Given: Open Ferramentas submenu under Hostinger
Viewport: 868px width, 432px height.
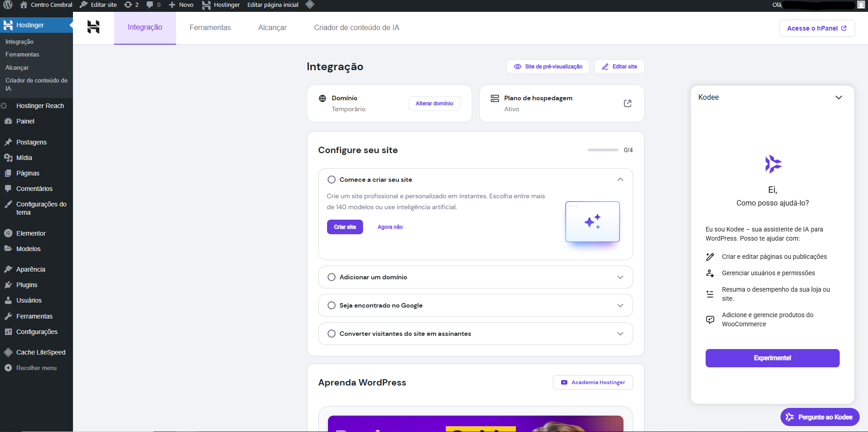Looking at the screenshot, I should click(22, 54).
